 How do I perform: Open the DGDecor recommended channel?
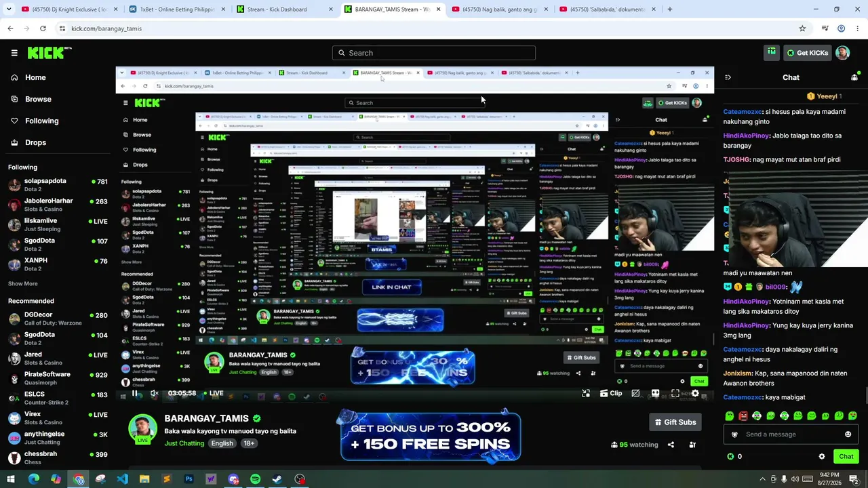(x=58, y=319)
